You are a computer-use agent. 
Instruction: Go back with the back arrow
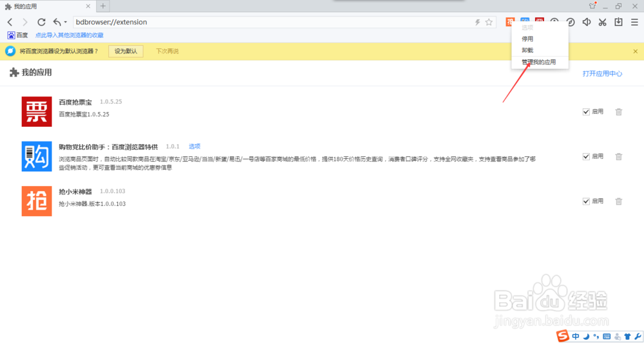10,22
